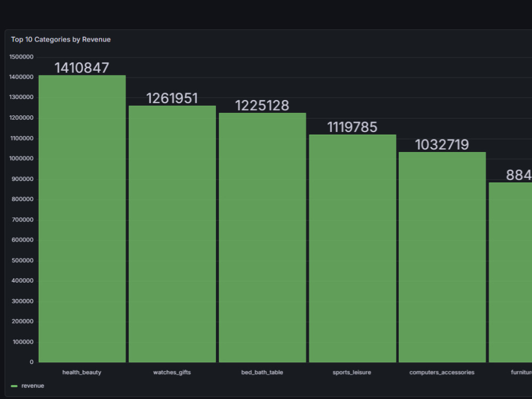The width and height of the screenshot is (532, 399).
Task: Click the value label 1032719
Action: point(442,145)
